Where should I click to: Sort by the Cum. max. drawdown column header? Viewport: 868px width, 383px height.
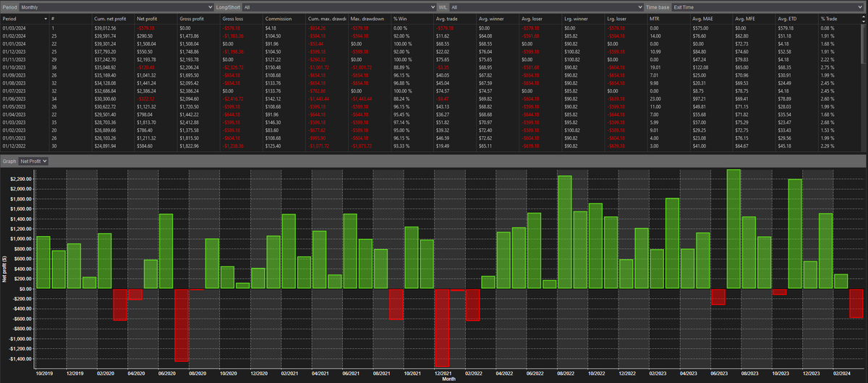(326, 18)
